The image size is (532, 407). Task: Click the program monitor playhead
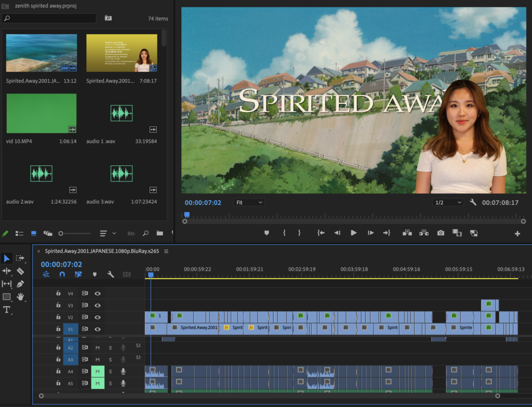187,215
